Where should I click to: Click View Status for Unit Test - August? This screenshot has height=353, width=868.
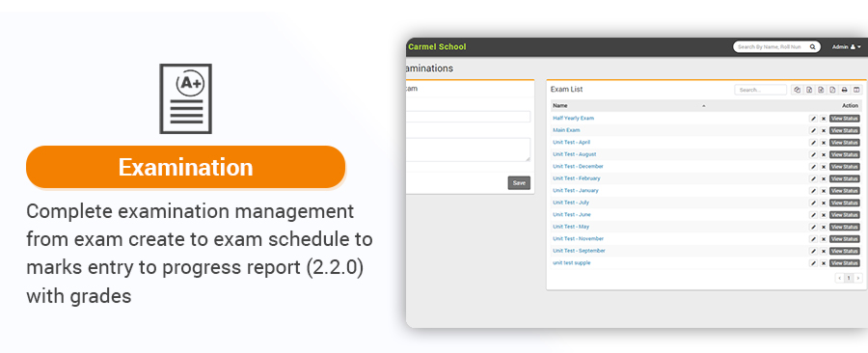tap(844, 155)
